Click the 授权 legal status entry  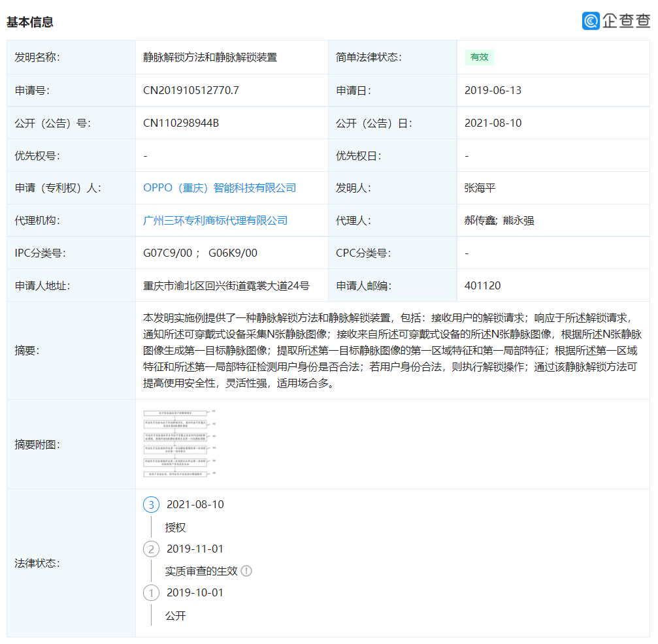tap(175, 527)
